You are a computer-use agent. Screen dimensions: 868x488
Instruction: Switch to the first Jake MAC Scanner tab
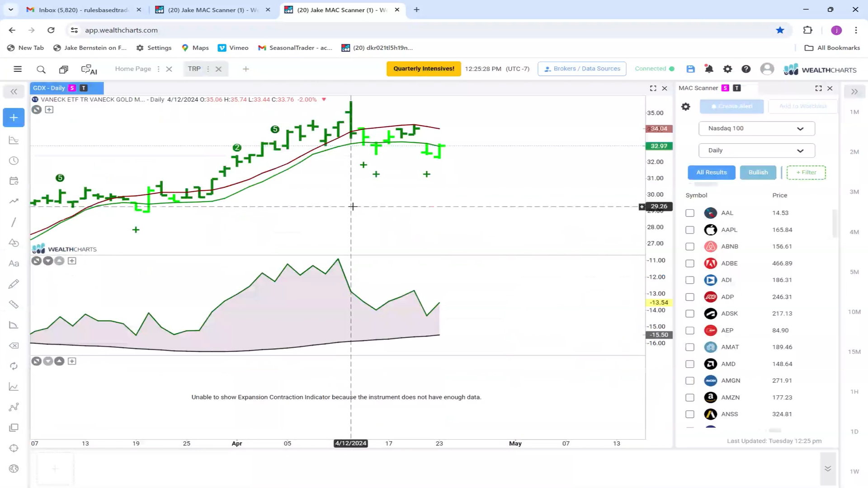(x=212, y=9)
